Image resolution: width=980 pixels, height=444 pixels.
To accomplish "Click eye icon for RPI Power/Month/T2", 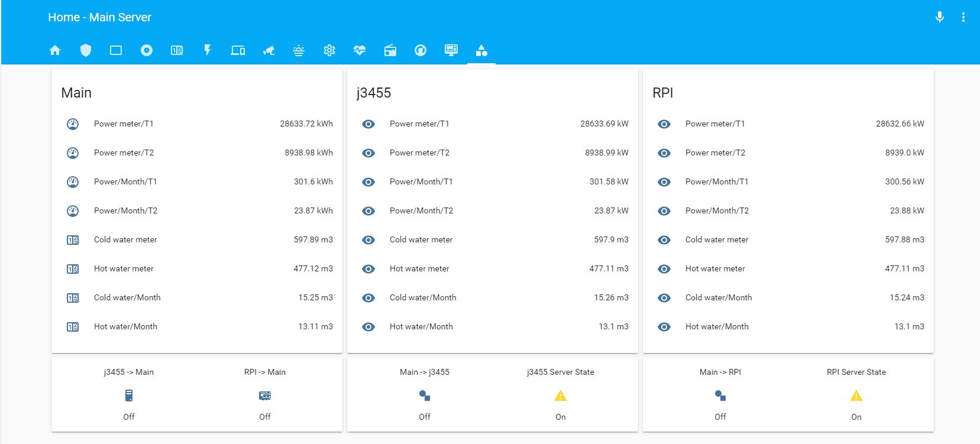I will tap(664, 211).
